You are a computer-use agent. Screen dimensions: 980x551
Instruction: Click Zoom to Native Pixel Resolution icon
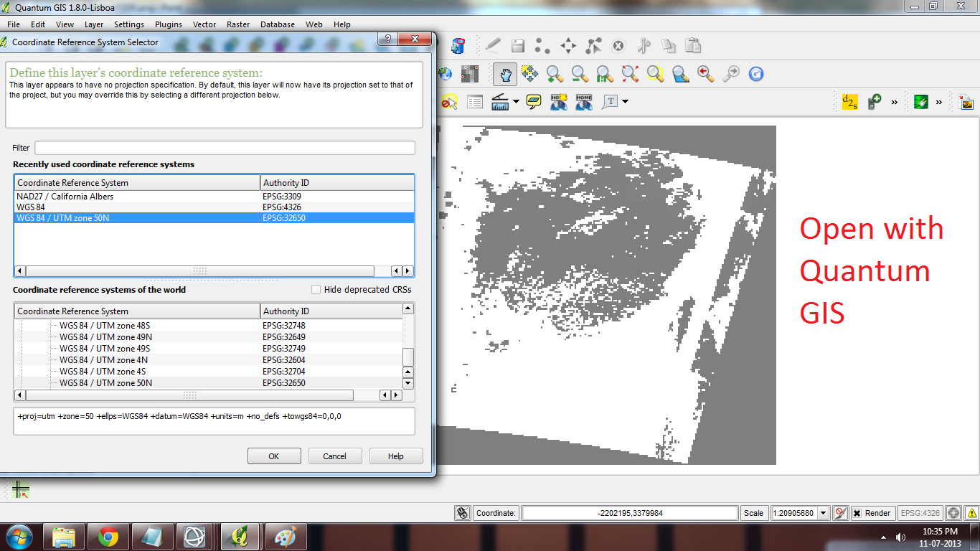605,73
